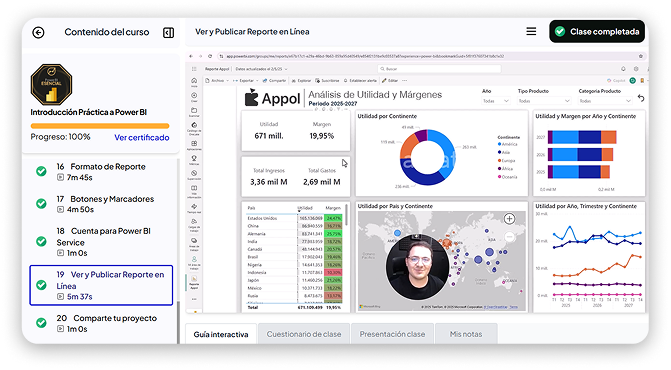The width and height of the screenshot is (671, 370).
Task: Click the Estados Unidos table row
Action: point(294,218)
